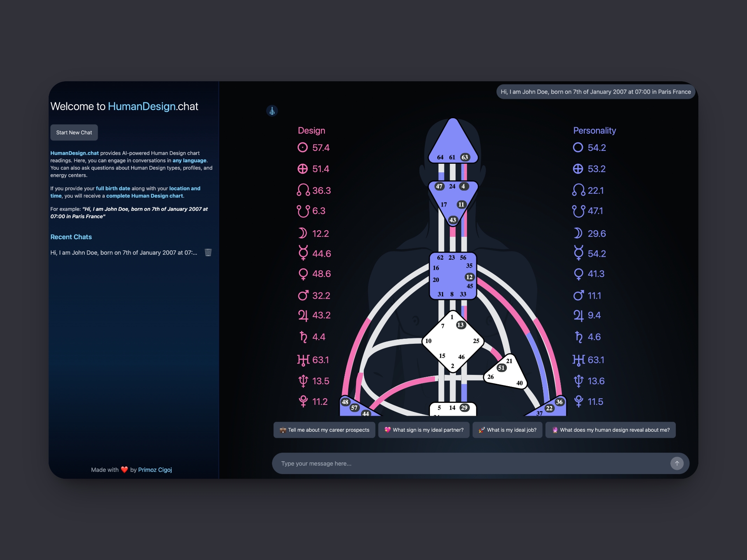Click the 'full birth date' highlighted text
This screenshot has height=560, width=747.
pyautogui.click(x=113, y=188)
